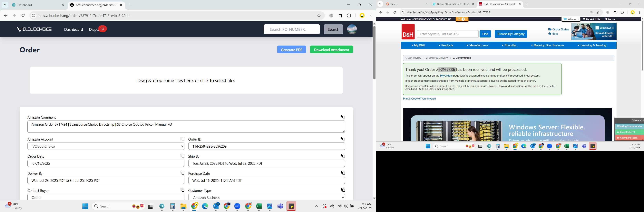Copy the Amazon Comment field value
The image size is (644, 212).
343,117
